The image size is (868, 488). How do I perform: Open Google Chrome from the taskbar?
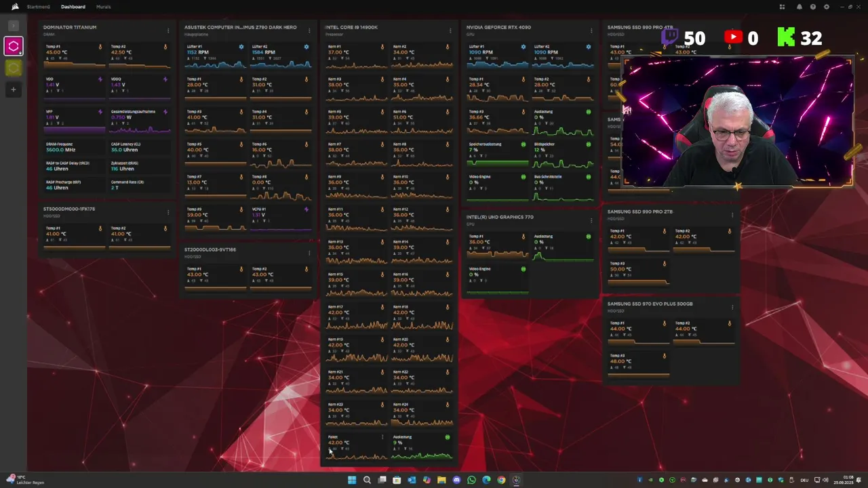click(501, 480)
